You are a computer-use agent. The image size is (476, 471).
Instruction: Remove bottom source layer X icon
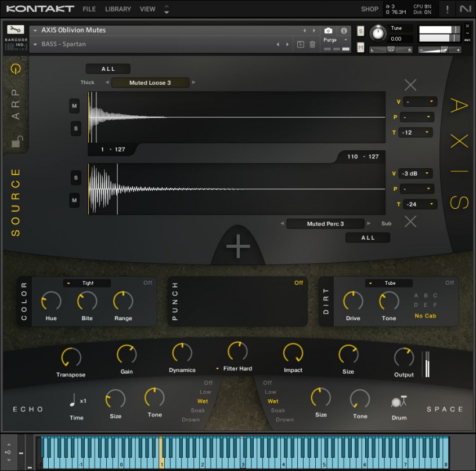tap(410, 222)
